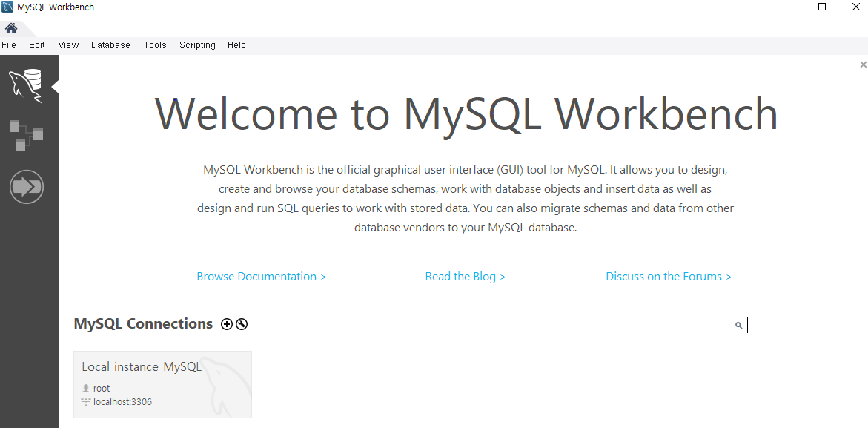
Task: Select the MySQL connections dolphin sidebar icon
Action: (25, 86)
